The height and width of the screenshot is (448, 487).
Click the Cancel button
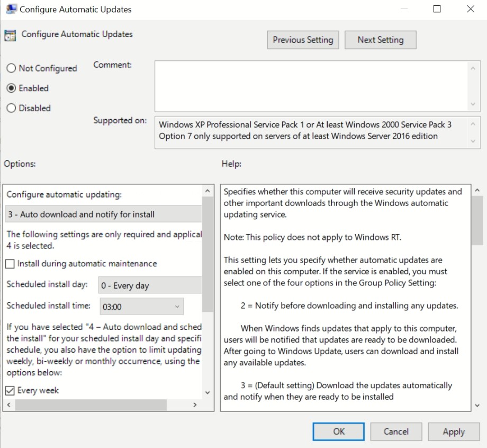pyautogui.click(x=396, y=432)
